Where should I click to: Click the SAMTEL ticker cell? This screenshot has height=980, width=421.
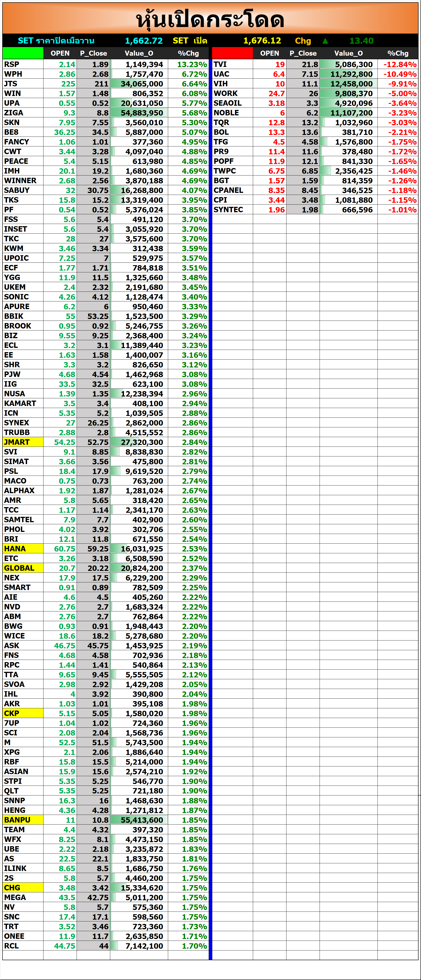pos(23,520)
